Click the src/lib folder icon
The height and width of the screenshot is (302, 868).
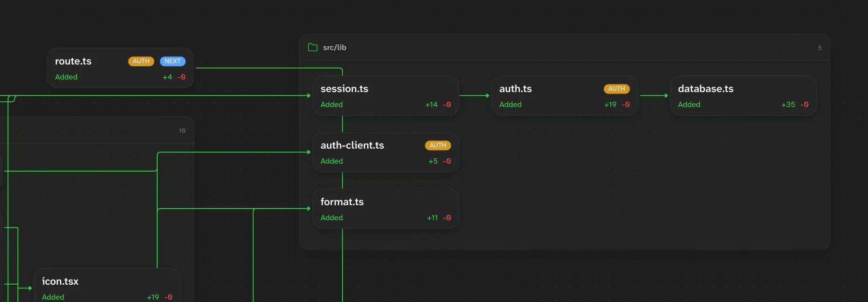click(313, 47)
